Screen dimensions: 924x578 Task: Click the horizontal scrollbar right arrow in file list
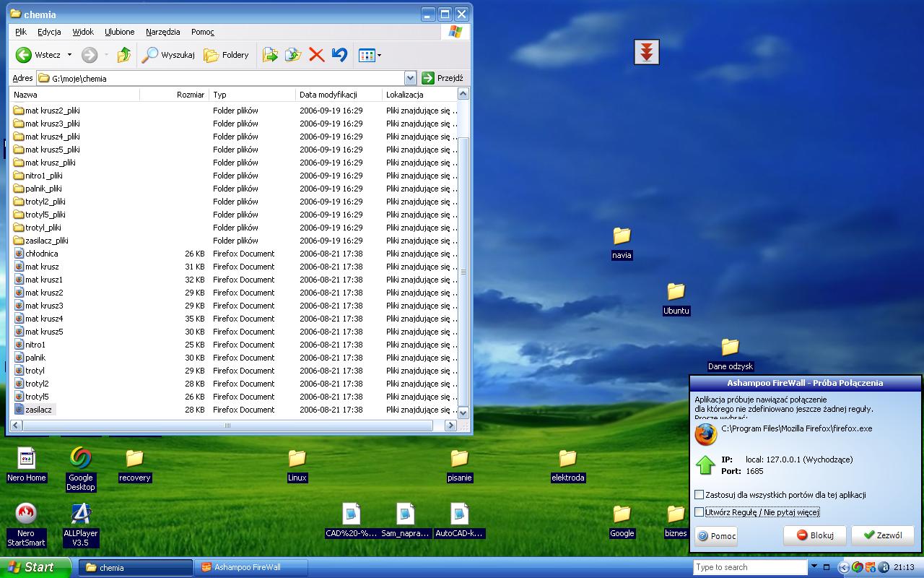[451, 426]
